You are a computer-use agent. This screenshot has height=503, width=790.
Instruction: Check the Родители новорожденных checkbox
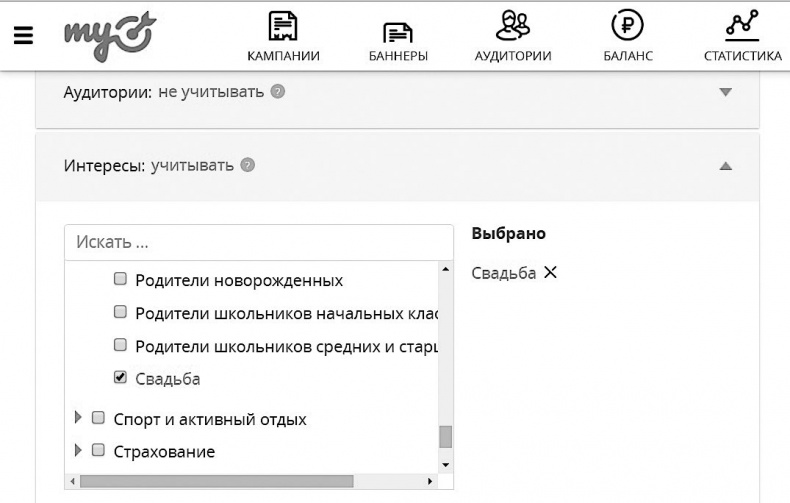(120, 280)
